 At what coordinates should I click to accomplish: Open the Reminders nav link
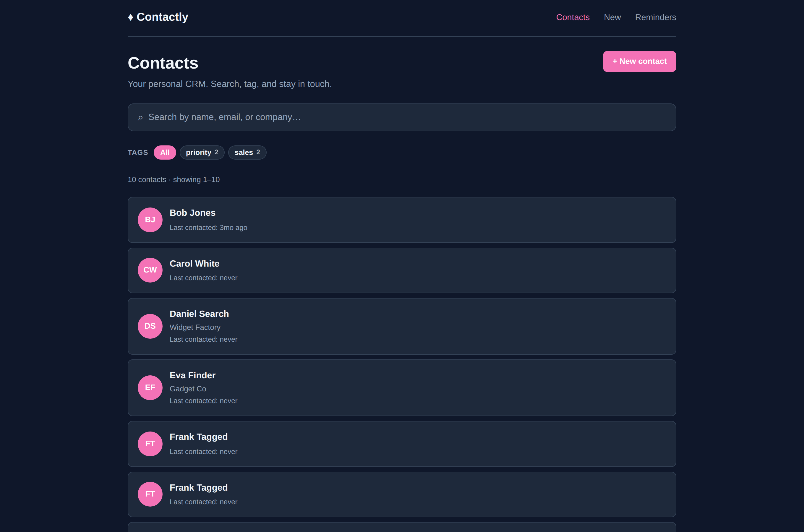point(655,17)
